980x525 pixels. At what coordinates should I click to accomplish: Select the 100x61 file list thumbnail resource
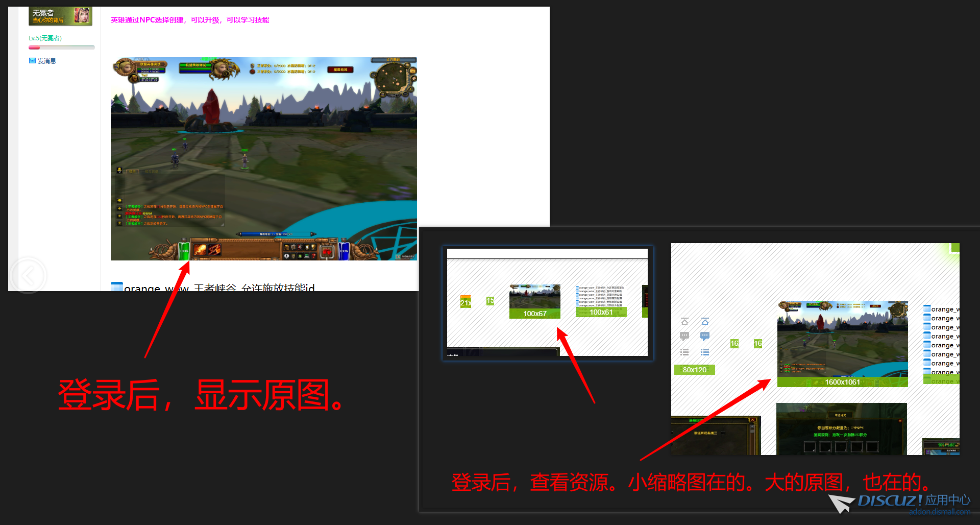601,301
